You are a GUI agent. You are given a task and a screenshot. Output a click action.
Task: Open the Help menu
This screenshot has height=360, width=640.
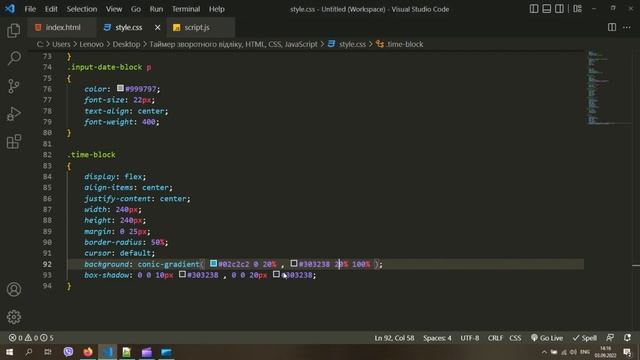tap(217, 9)
